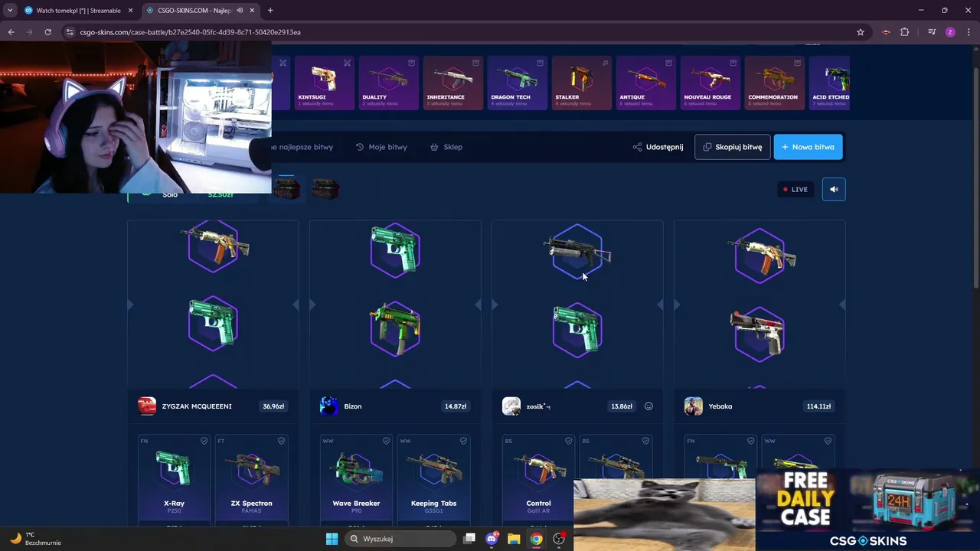Open the browser extensions puzzle icon
This screenshot has width=980, height=551.
click(904, 32)
